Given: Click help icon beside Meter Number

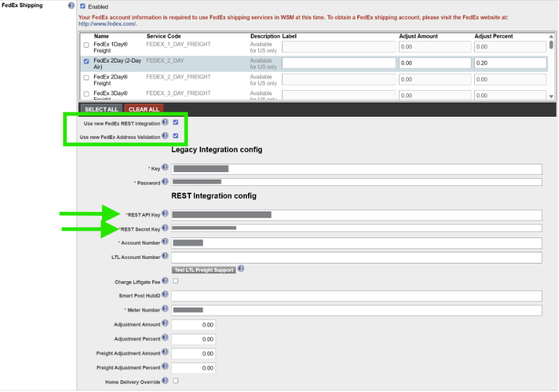Looking at the screenshot, I should pyautogui.click(x=165, y=309).
